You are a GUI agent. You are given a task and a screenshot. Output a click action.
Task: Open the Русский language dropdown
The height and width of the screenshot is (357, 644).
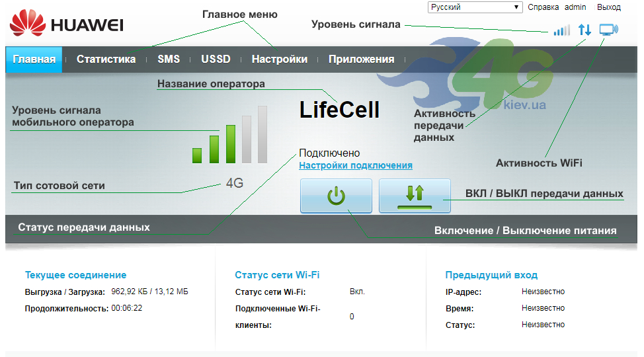pos(475,7)
